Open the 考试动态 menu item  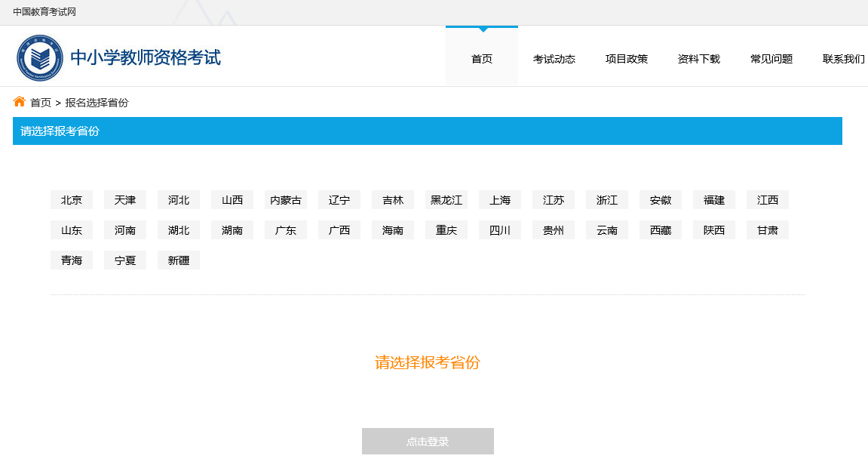click(x=554, y=59)
